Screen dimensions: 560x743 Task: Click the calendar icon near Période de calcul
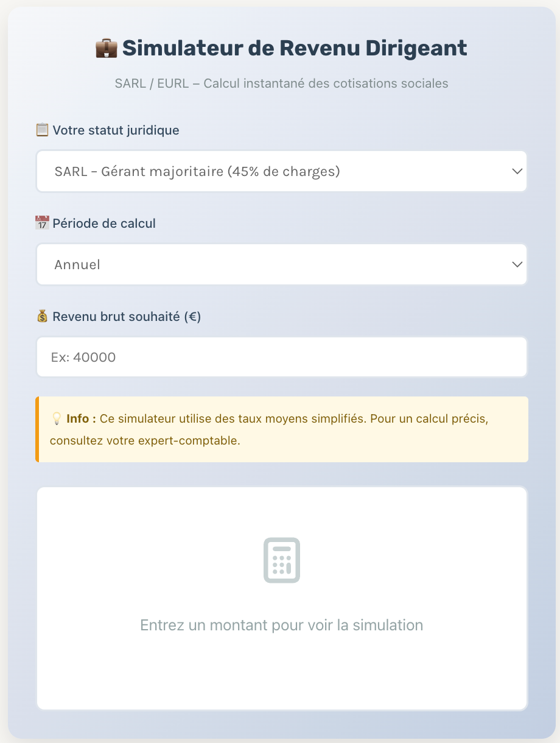[41, 223]
